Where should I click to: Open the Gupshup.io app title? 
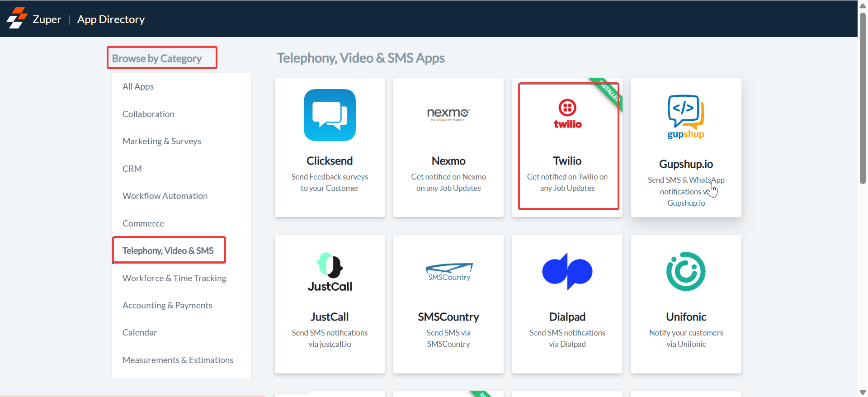[686, 164]
